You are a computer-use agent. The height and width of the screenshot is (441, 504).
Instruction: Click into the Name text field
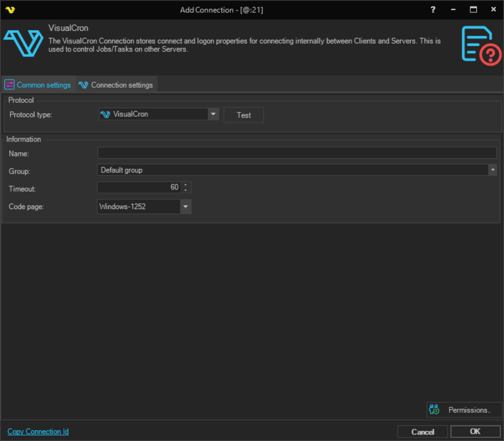click(x=297, y=153)
